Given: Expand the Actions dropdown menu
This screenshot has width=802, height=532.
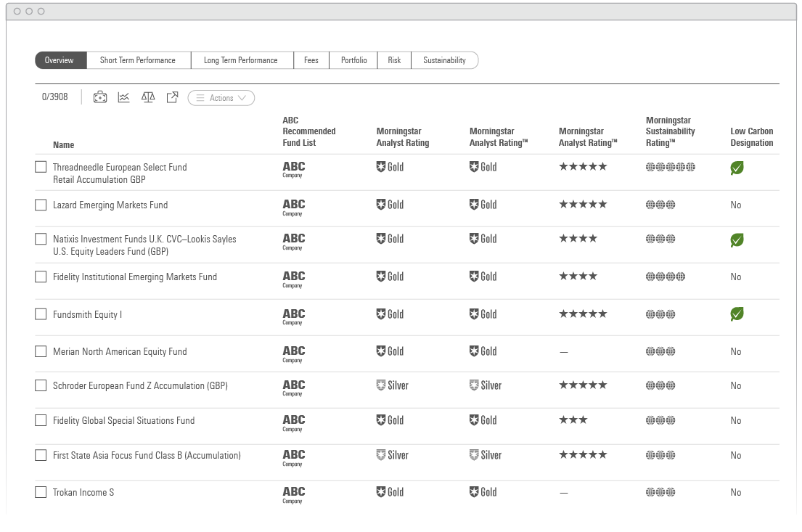Looking at the screenshot, I should (221, 98).
